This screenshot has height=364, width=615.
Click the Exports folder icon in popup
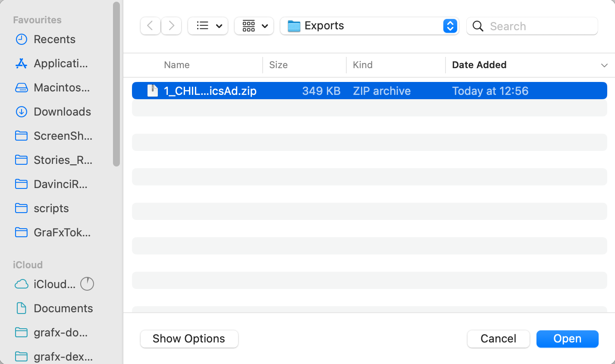click(x=294, y=26)
